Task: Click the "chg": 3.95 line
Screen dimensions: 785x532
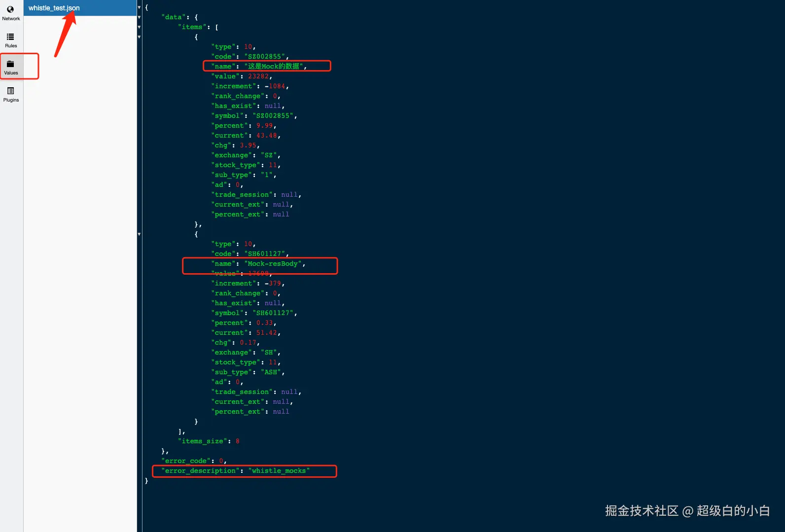Action: (x=235, y=145)
